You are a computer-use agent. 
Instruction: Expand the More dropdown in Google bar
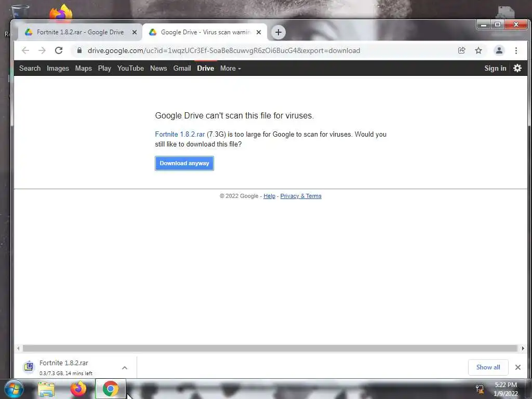coord(230,68)
